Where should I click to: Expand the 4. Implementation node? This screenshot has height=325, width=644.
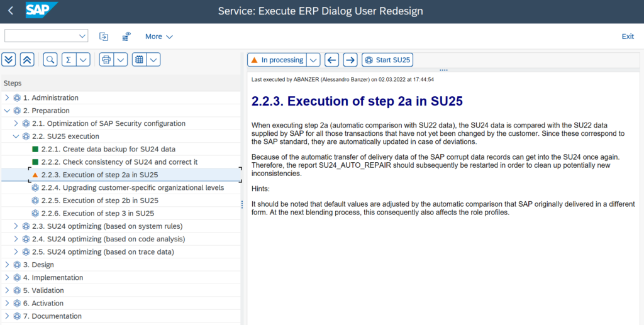pyautogui.click(x=6, y=277)
